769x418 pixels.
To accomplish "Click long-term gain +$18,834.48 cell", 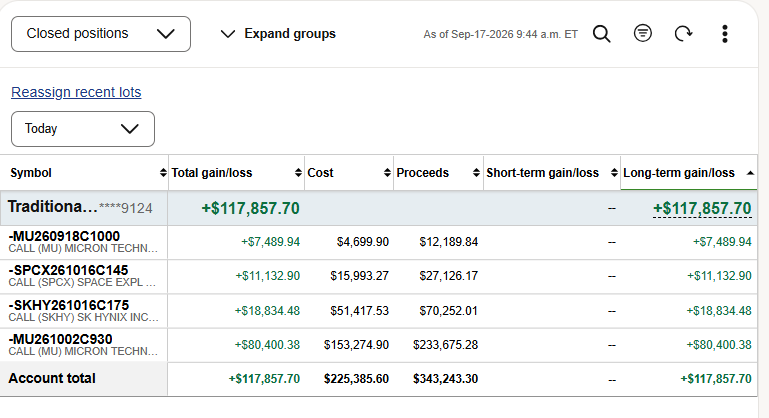I will [x=719, y=311].
